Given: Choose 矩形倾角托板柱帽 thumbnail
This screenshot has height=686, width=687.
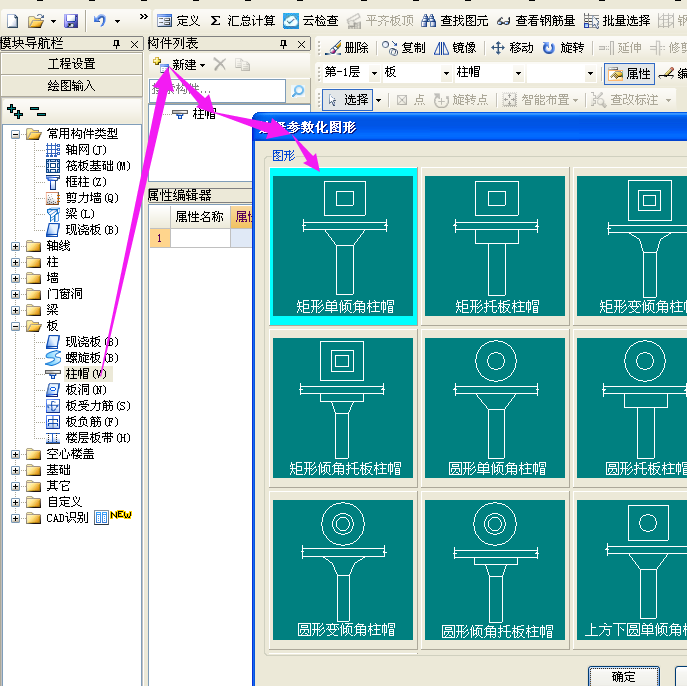Looking at the screenshot, I should pyautogui.click(x=343, y=408).
